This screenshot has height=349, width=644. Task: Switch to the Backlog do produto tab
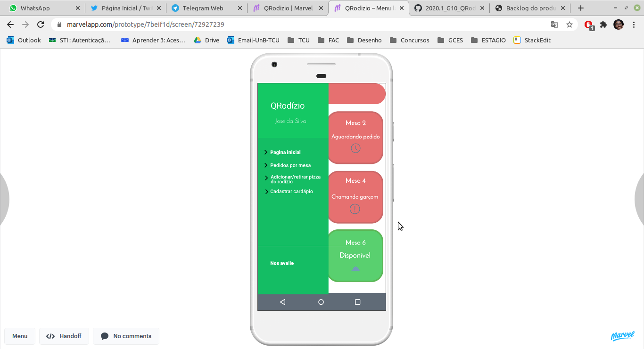[x=530, y=8]
